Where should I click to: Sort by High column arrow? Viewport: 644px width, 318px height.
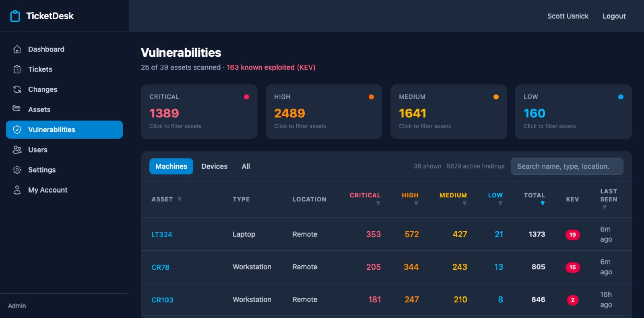[416, 203]
